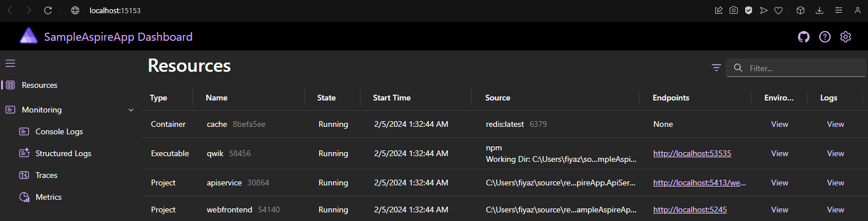Screen dimensions: 868x221
Task: Select the cache resource name cell
Action: pos(236,124)
